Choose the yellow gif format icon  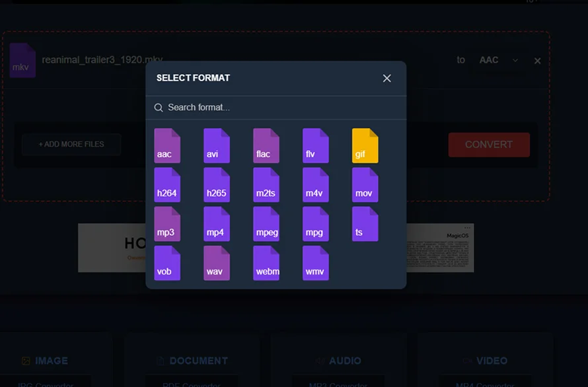(365, 145)
